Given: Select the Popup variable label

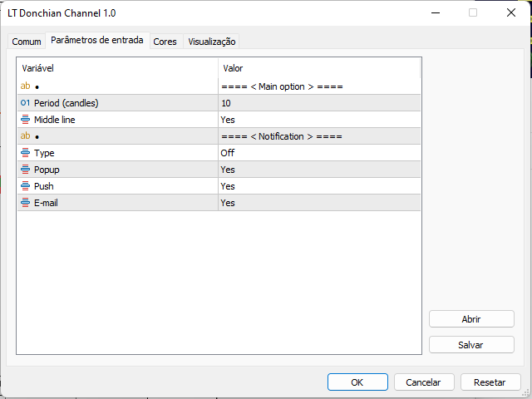Looking at the screenshot, I should [47, 170].
